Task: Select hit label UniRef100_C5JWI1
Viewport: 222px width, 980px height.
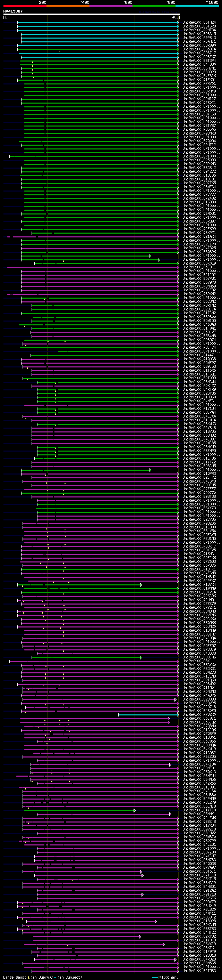Action: [199, 718]
